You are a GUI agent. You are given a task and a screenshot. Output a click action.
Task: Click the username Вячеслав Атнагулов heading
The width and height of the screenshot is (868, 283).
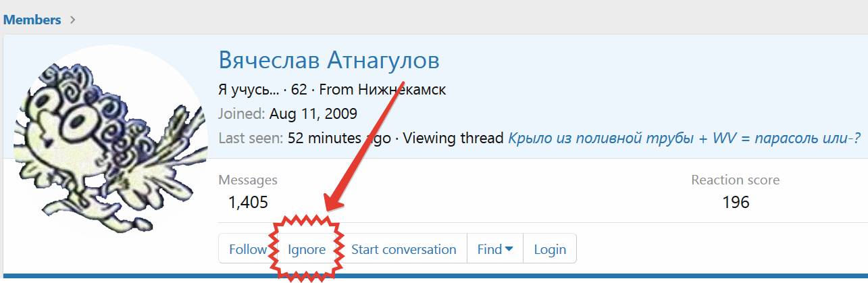pyautogui.click(x=329, y=61)
